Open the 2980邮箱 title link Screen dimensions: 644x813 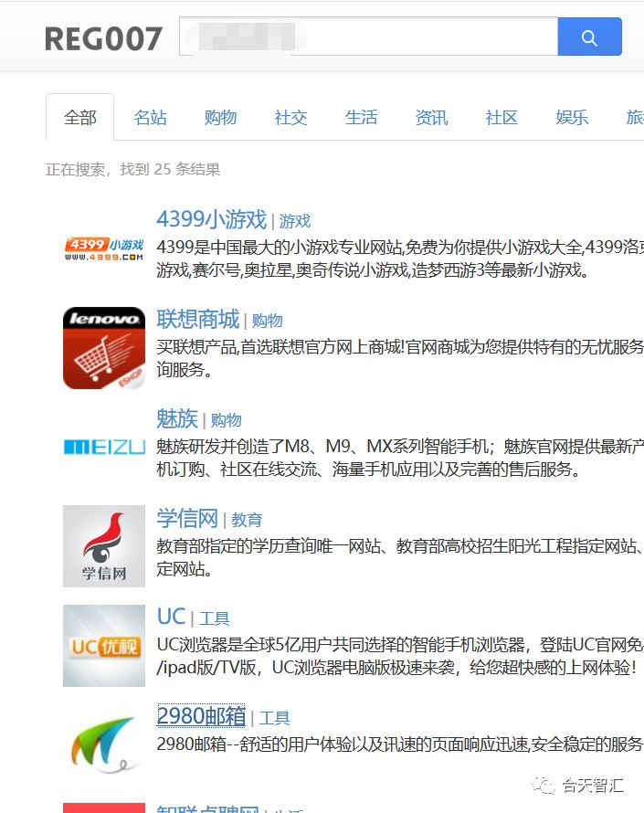point(201,716)
